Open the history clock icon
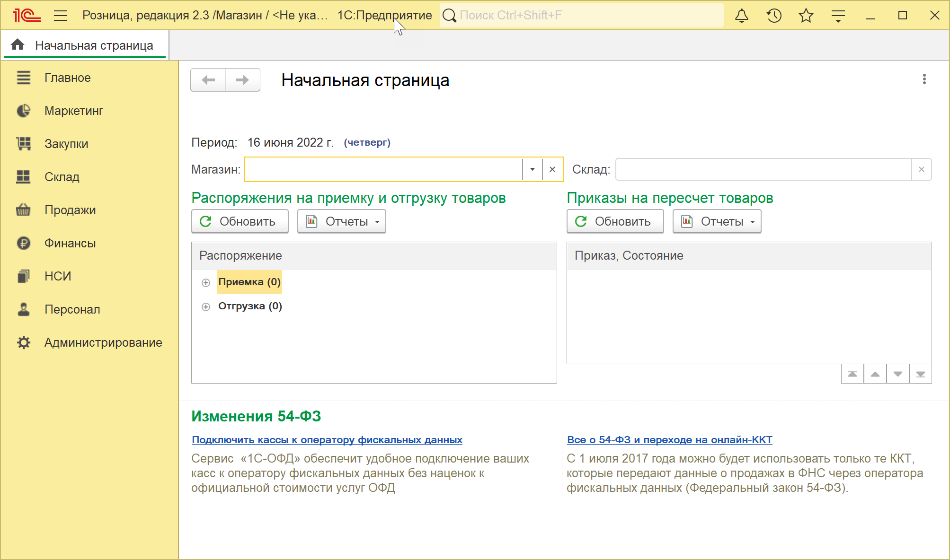 [x=774, y=16]
